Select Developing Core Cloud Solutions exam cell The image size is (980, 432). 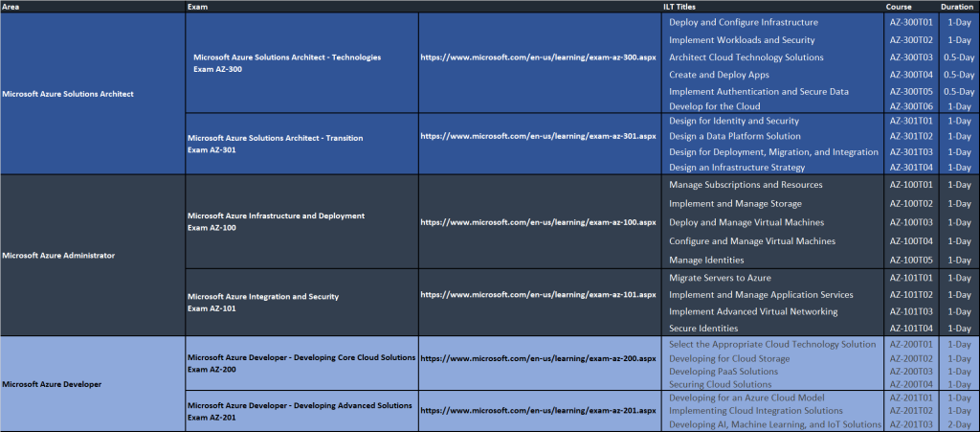301,363
